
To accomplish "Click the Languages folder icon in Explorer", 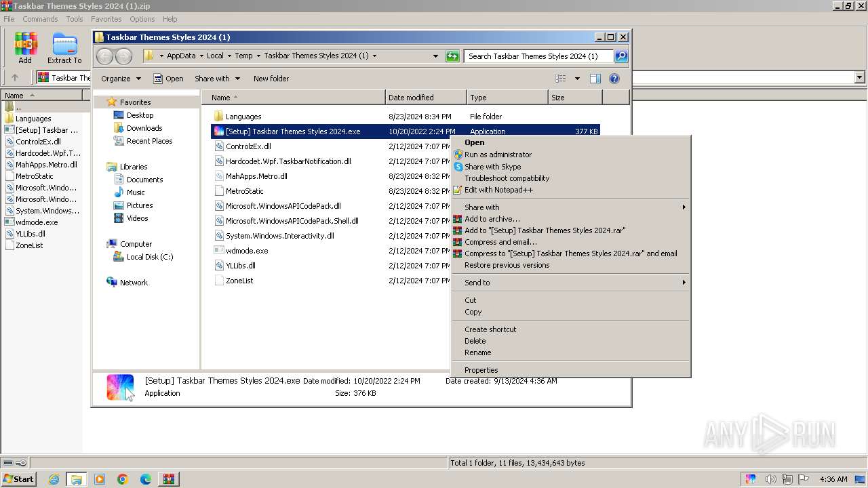I will pos(218,117).
